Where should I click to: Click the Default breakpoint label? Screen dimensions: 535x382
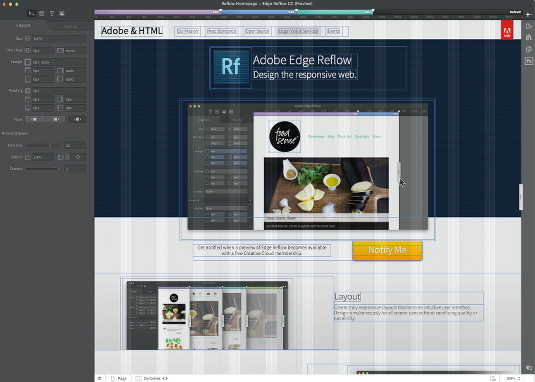pos(515,12)
